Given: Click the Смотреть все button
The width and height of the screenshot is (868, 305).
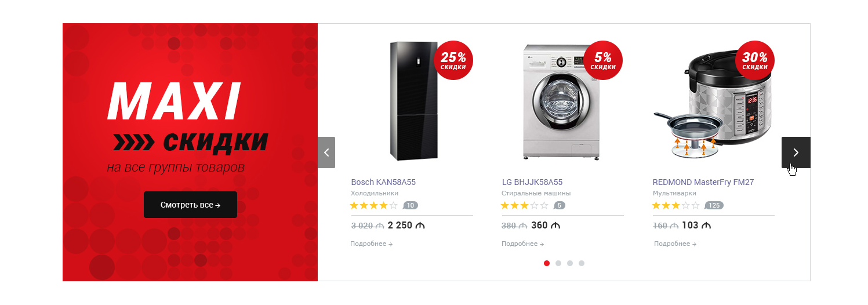Looking at the screenshot, I should coord(190,205).
